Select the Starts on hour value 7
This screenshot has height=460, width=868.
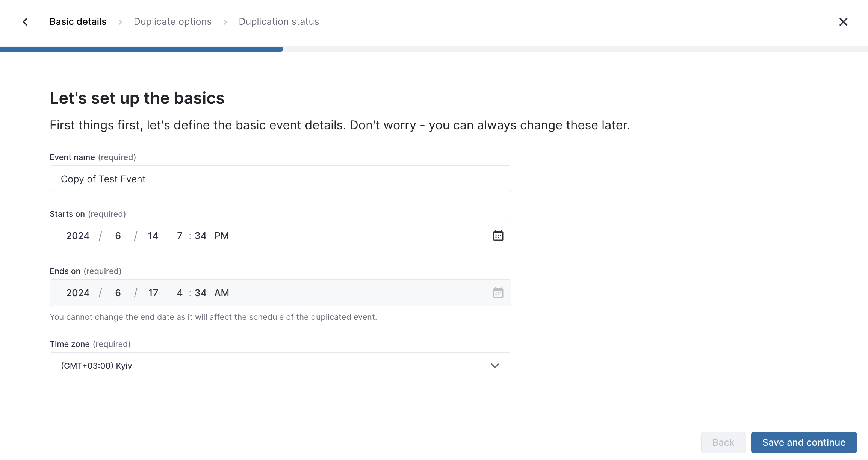click(180, 236)
